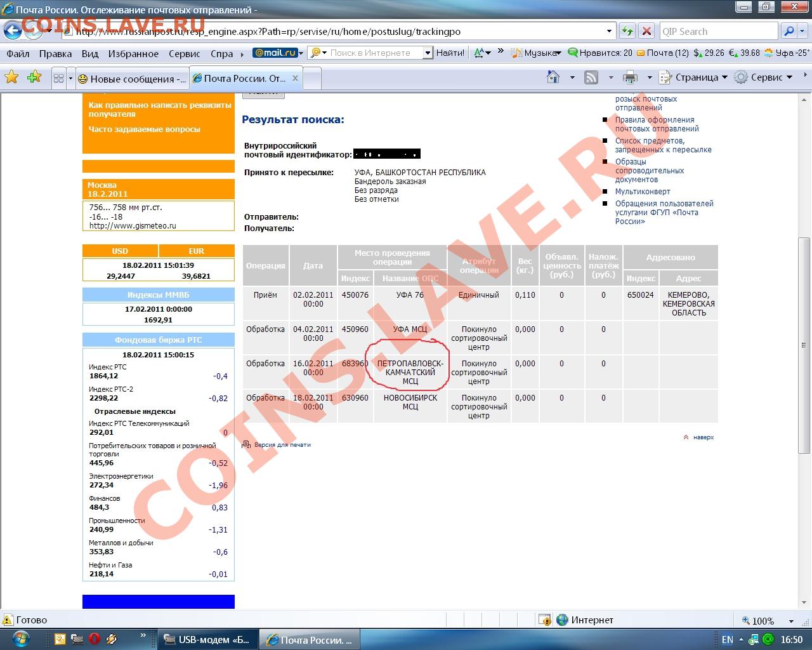Click the Мультиконверт sidebar link
The width and height of the screenshot is (812, 650).
tap(642, 192)
